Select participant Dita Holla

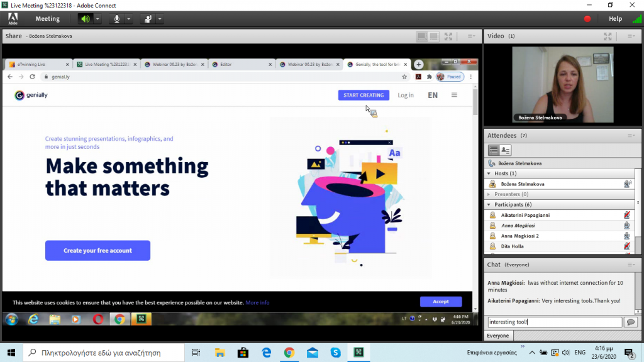560,246
